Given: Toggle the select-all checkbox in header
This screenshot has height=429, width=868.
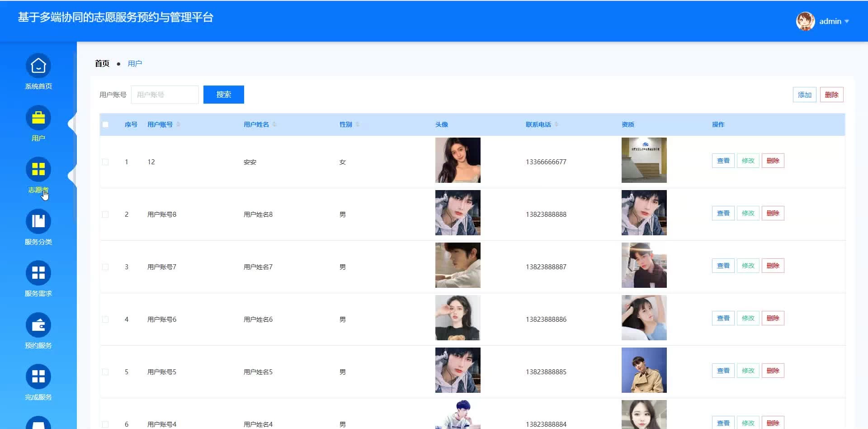Looking at the screenshot, I should [105, 124].
